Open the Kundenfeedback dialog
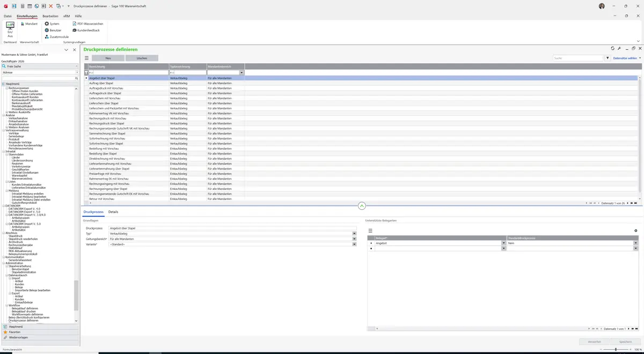644x354 pixels. (x=86, y=30)
